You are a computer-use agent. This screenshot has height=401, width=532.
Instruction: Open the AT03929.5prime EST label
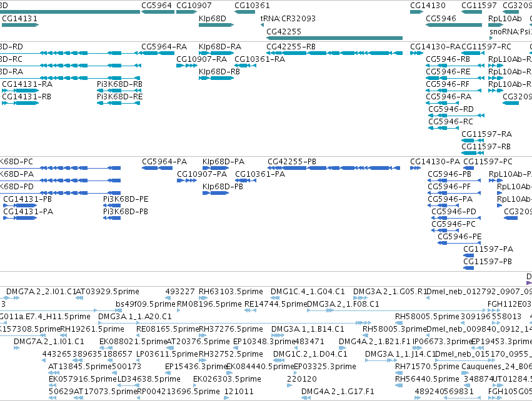point(108,292)
